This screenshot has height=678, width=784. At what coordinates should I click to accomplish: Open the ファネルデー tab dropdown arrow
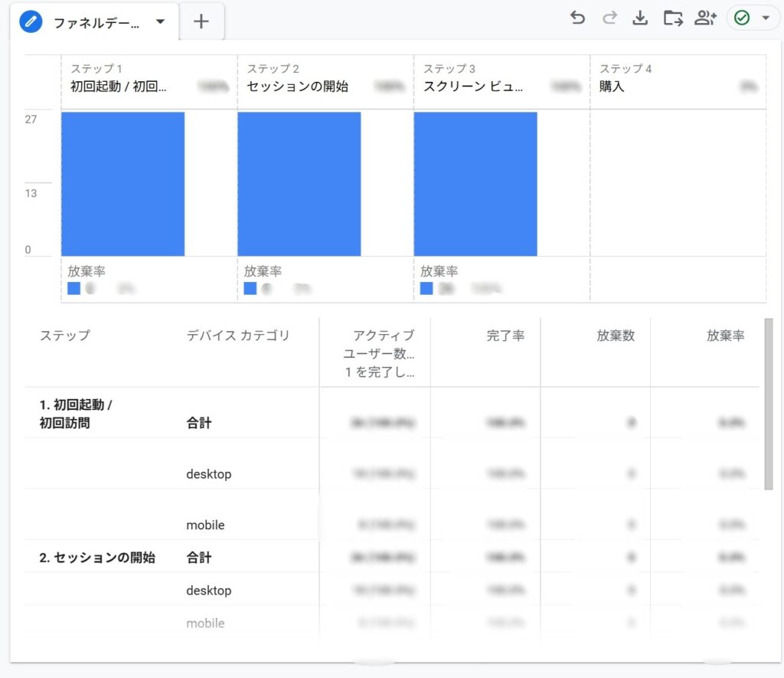tap(160, 22)
